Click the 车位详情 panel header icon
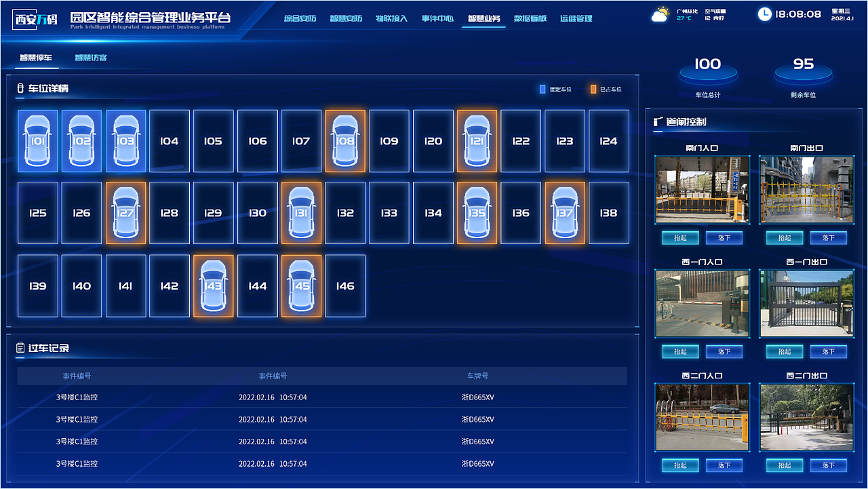 (20, 89)
